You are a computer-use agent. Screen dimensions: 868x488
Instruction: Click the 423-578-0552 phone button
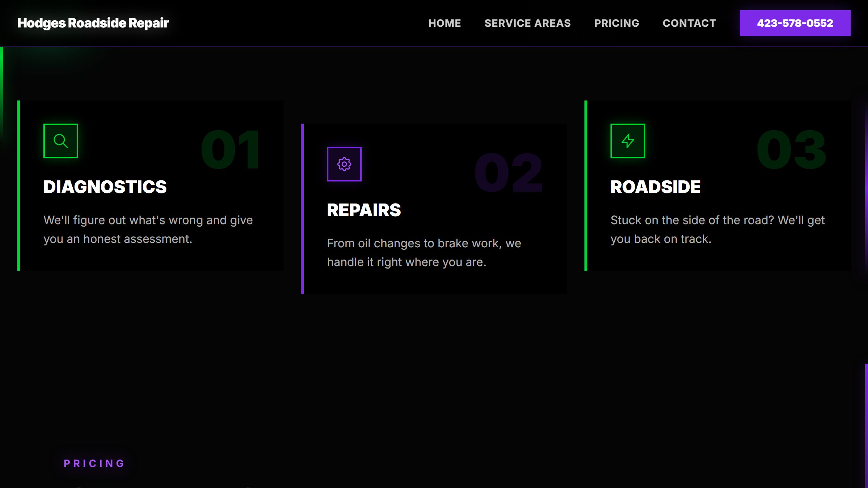pyautogui.click(x=795, y=23)
